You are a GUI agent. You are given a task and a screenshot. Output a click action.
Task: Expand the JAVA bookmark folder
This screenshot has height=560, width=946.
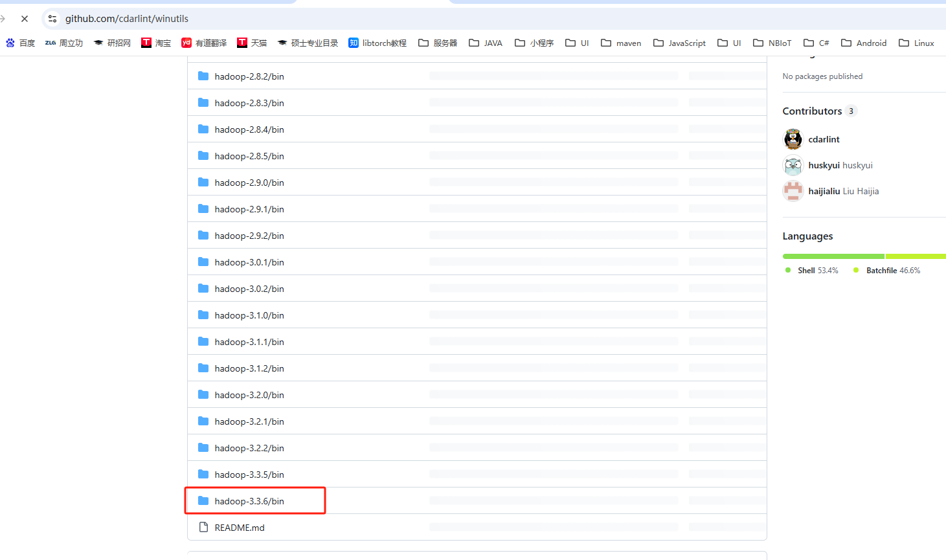coord(486,43)
